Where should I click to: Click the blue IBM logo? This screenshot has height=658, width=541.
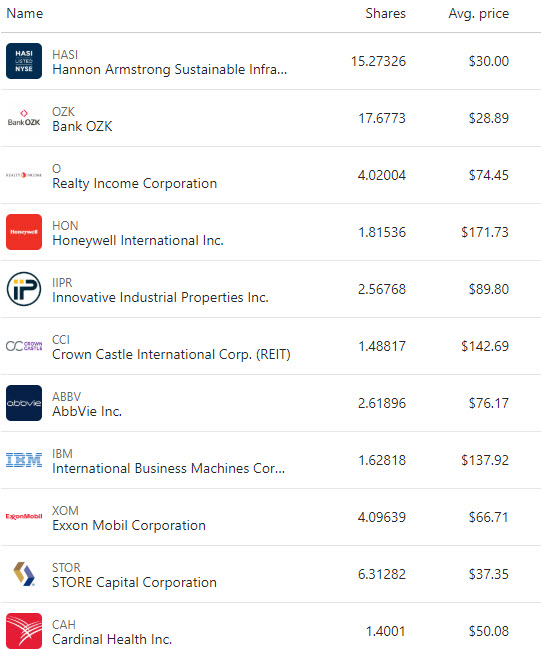tap(24, 460)
